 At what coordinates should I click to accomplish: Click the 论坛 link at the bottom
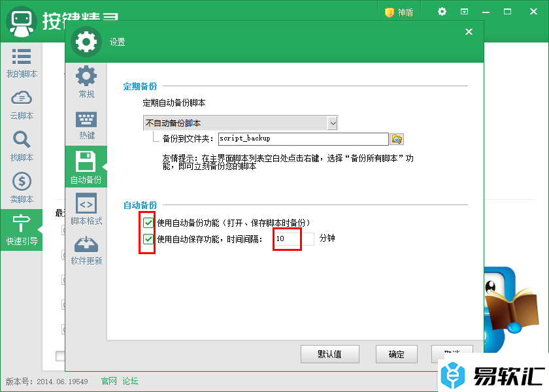131,381
